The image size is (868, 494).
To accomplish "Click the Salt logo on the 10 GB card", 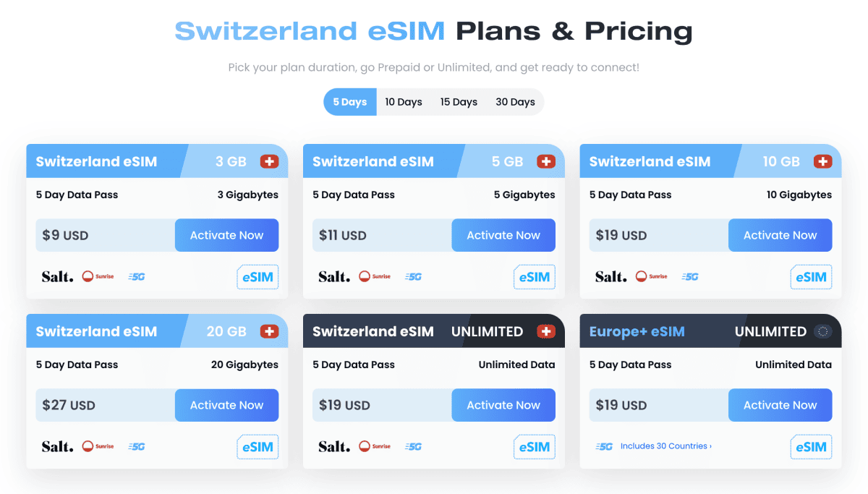I will [610, 276].
